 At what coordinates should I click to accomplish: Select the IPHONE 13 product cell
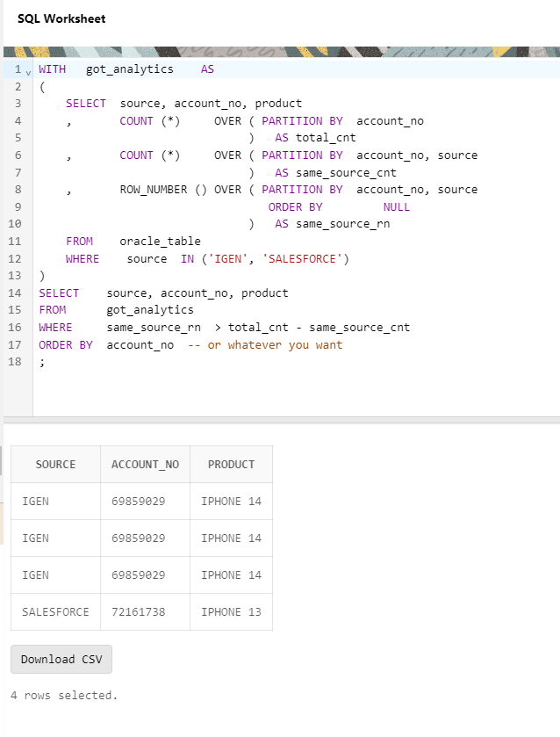pyautogui.click(x=231, y=611)
